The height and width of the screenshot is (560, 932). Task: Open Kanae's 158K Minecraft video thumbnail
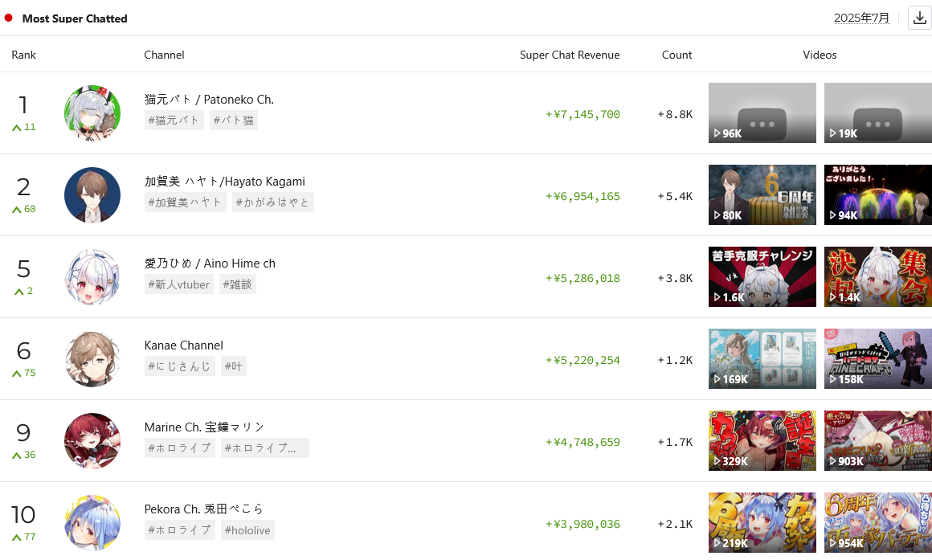point(877,359)
